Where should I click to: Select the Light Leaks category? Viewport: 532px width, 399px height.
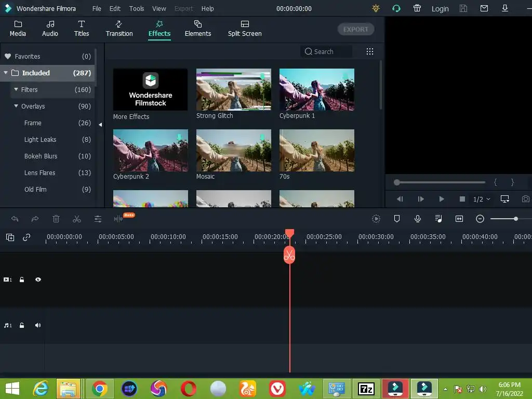tap(52, 139)
